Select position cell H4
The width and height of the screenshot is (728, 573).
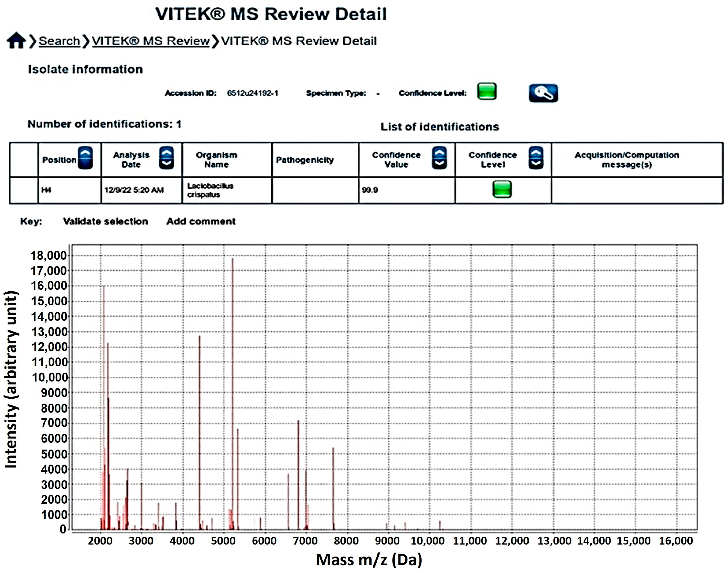pyautogui.click(x=69, y=190)
